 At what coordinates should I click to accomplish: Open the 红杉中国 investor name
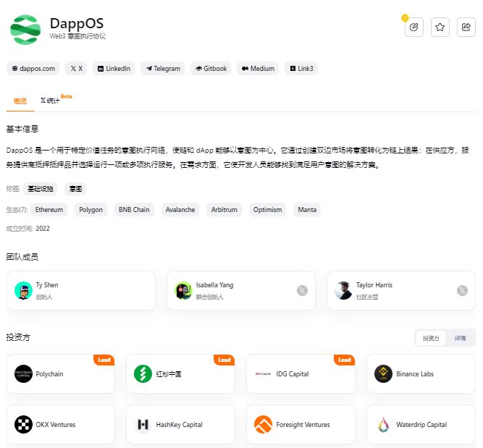click(169, 373)
